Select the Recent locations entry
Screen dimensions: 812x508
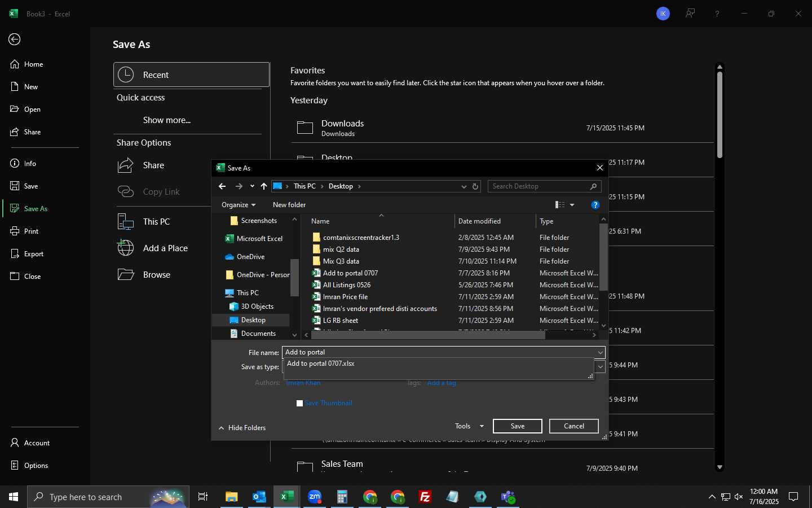192,75
